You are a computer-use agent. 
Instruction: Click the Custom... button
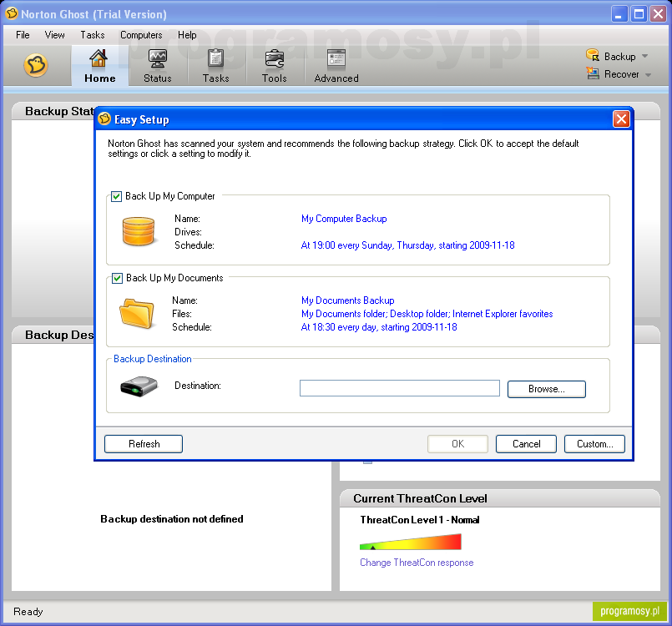point(595,444)
